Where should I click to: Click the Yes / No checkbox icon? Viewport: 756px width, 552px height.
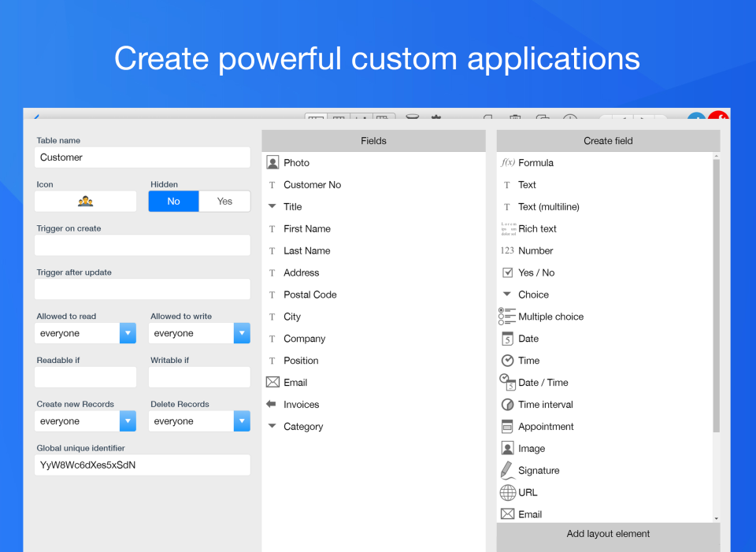coord(508,272)
